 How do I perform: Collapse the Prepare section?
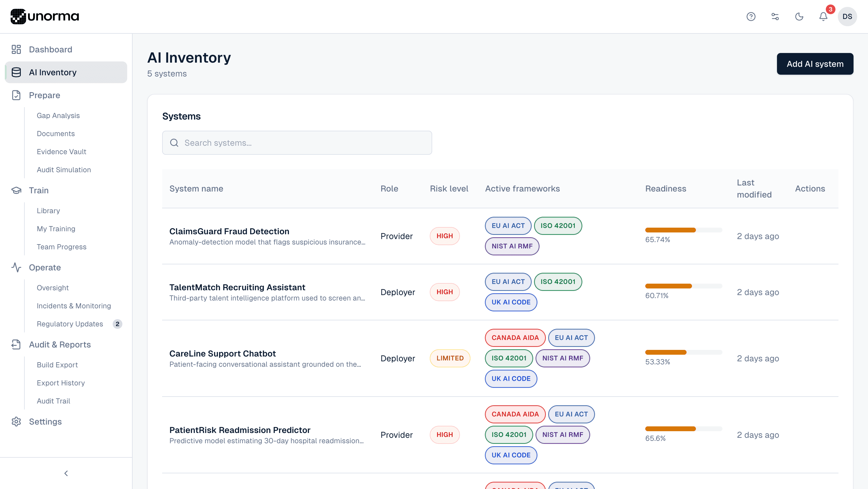coord(66,95)
